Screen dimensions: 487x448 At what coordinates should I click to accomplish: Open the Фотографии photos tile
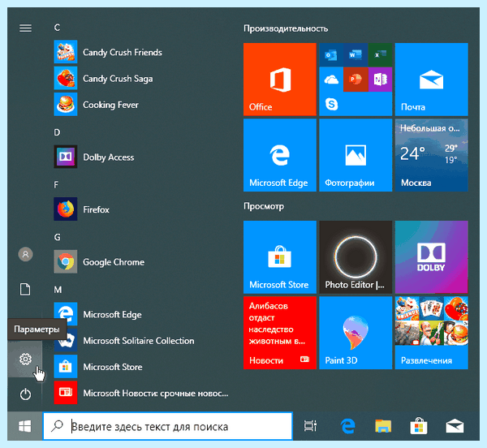click(356, 155)
